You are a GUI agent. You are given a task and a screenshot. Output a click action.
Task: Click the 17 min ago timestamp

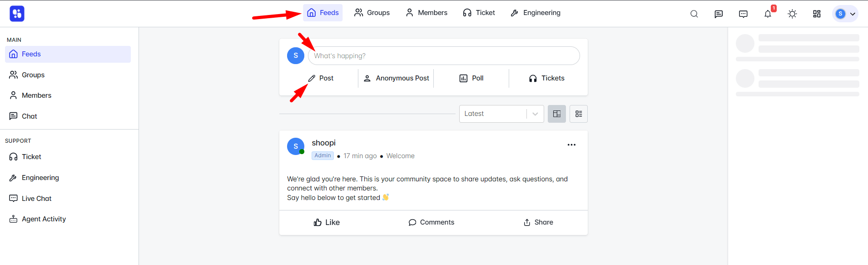(360, 156)
